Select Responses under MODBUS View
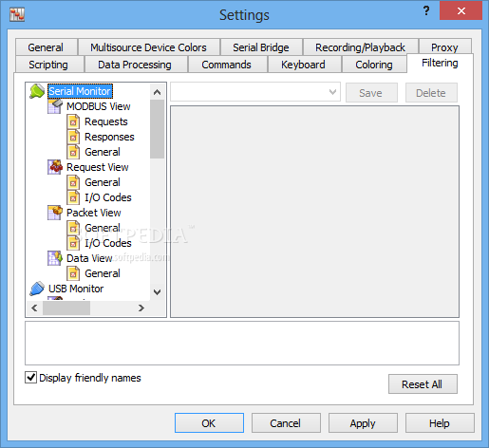Image resolution: width=489 pixels, height=448 pixels. pos(109,137)
